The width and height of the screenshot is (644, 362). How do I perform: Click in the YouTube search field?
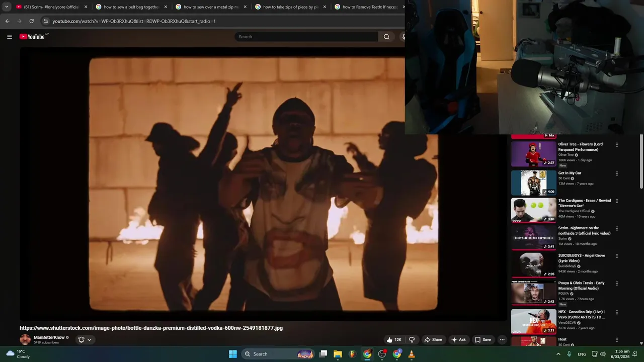tap(306, 37)
